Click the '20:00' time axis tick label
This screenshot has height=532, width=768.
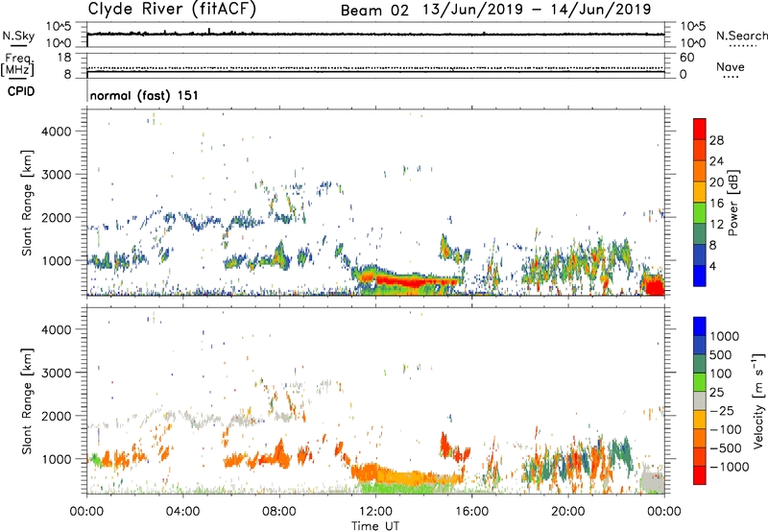click(x=568, y=512)
